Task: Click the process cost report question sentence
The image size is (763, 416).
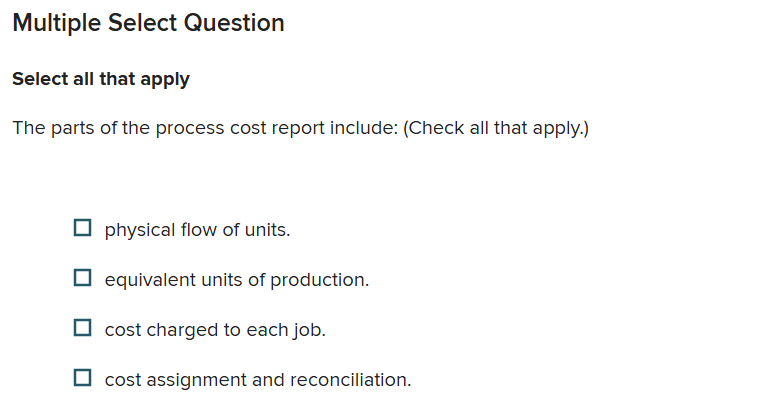Action: click(x=300, y=128)
